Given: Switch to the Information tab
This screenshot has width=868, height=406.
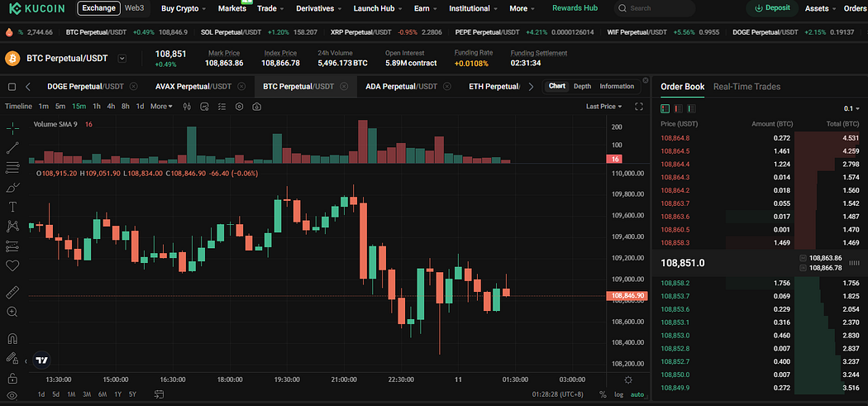Looking at the screenshot, I should click(x=617, y=86).
